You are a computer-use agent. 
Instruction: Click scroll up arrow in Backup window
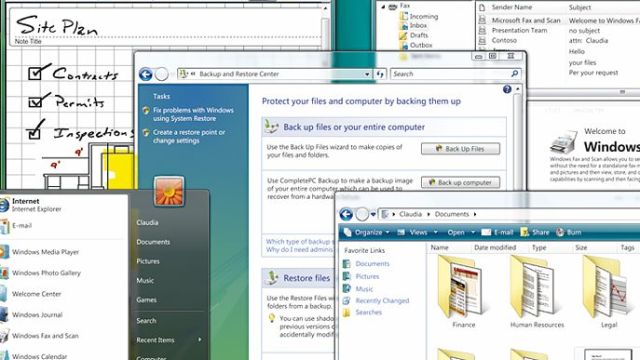(x=517, y=89)
